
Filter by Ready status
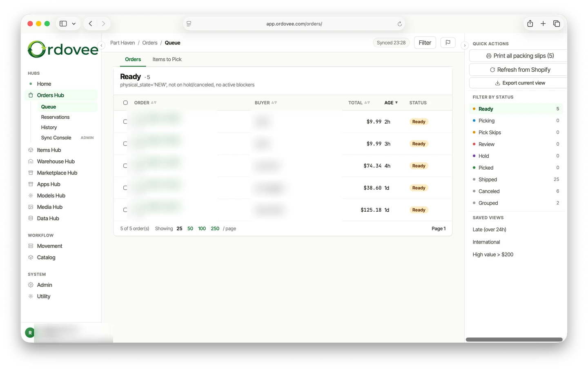pos(516,109)
